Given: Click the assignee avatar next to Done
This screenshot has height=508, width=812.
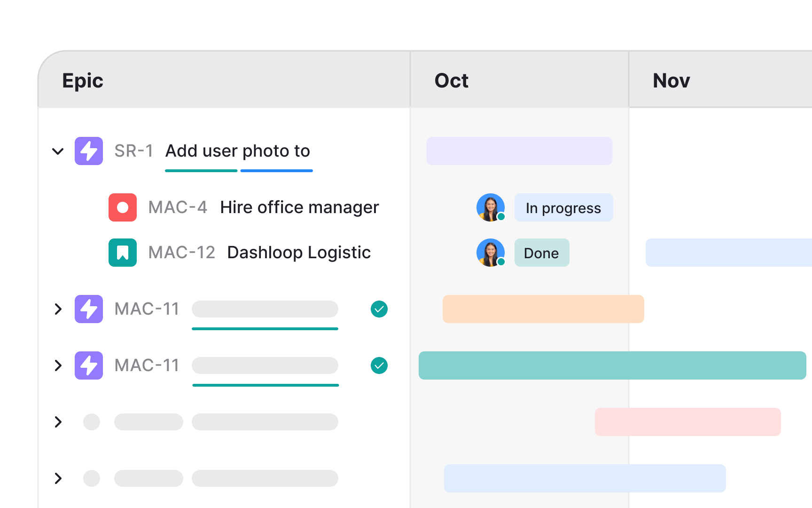Looking at the screenshot, I should click(x=491, y=253).
